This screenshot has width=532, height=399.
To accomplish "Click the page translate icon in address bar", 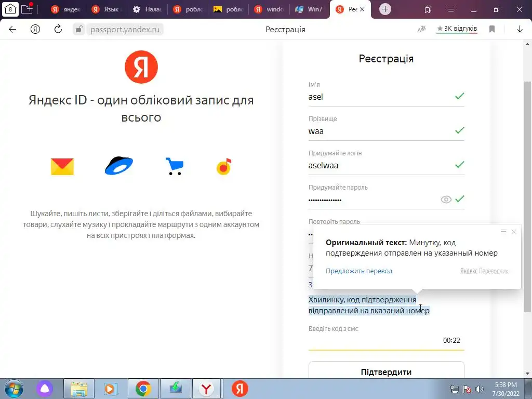I will tap(421, 30).
